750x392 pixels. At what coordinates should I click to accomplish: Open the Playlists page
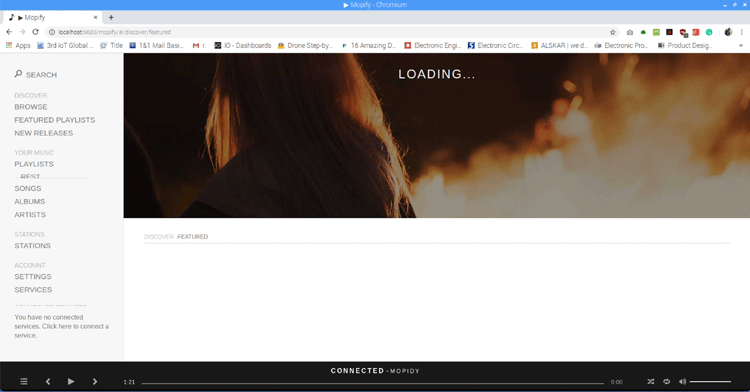pyautogui.click(x=34, y=164)
